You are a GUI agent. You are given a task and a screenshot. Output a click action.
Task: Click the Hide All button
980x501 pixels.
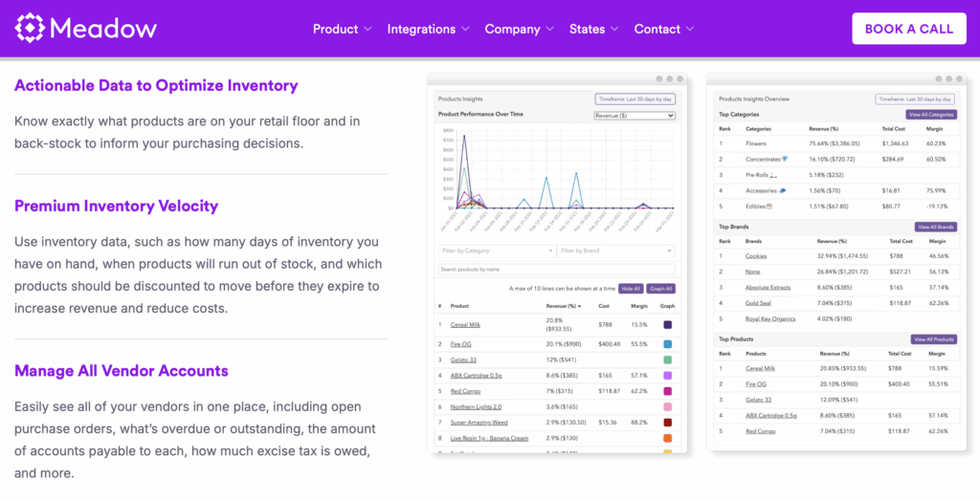tap(630, 288)
